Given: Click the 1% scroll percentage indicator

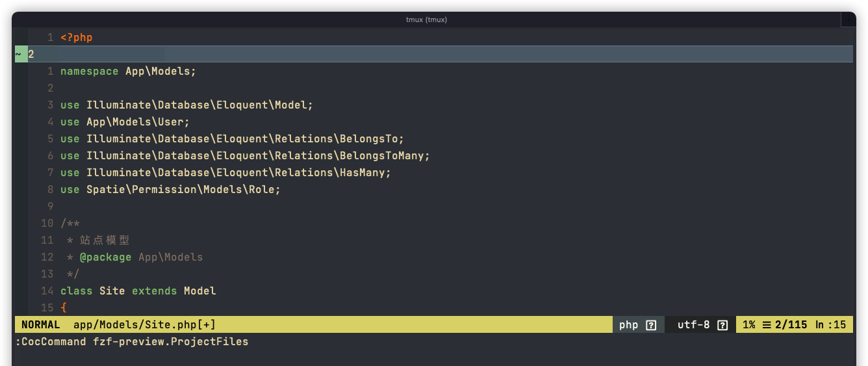Looking at the screenshot, I should (x=749, y=325).
